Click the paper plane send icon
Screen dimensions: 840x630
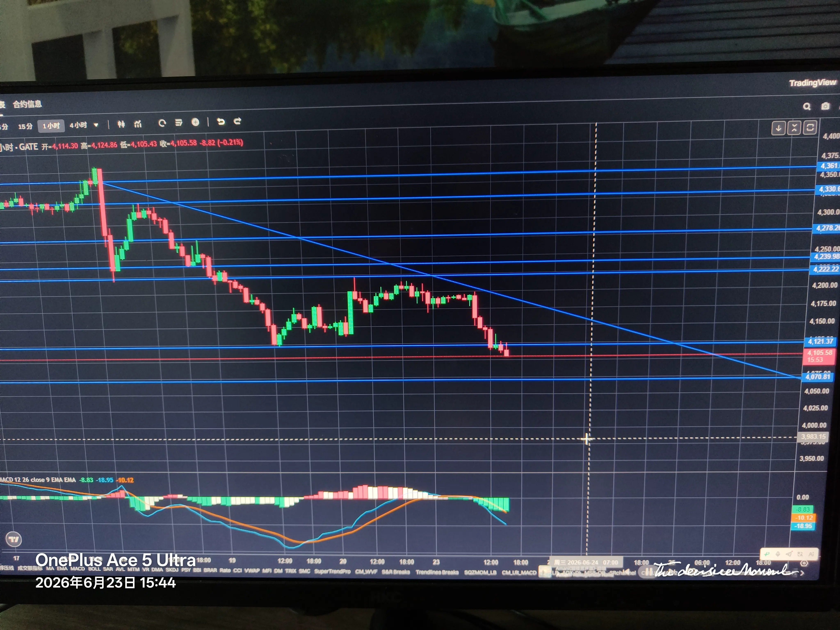[x=789, y=554]
